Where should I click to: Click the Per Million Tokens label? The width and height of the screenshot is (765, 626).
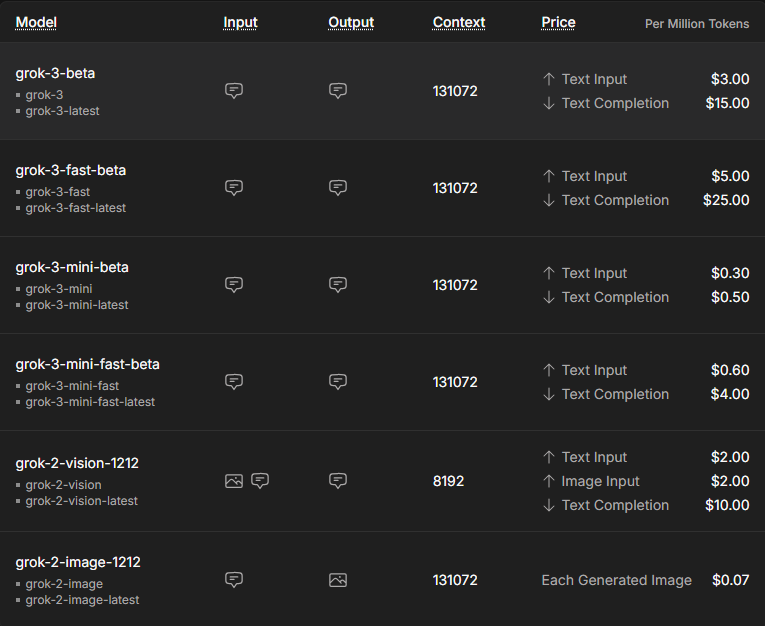(697, 24)
